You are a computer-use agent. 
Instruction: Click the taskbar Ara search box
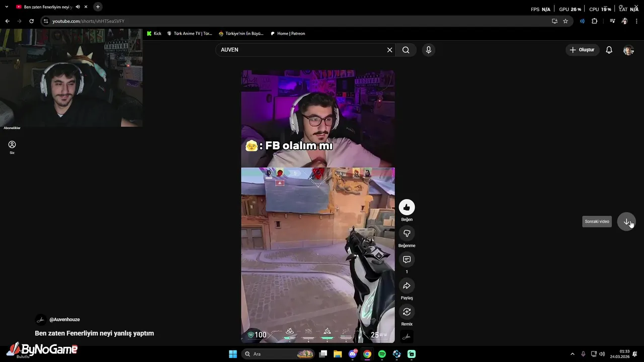(x=278, y=354)
